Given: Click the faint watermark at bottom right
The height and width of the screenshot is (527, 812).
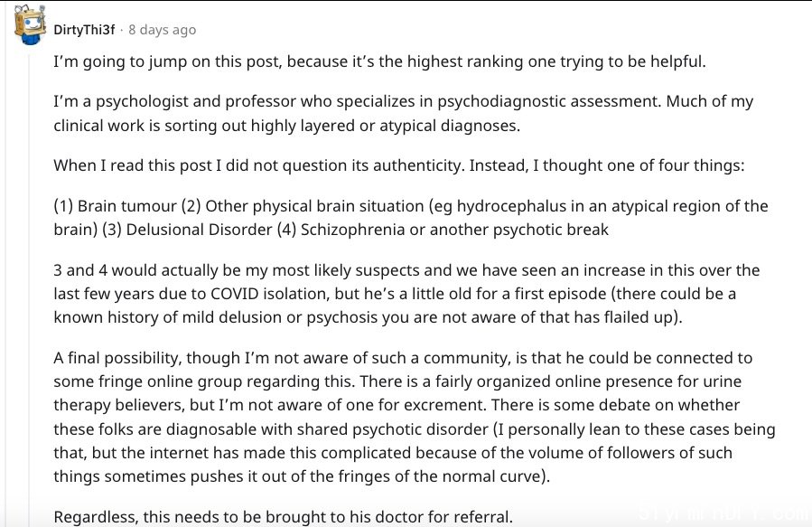Looking at the screenshot, I should pyautogui.click(x=724, y=514).
